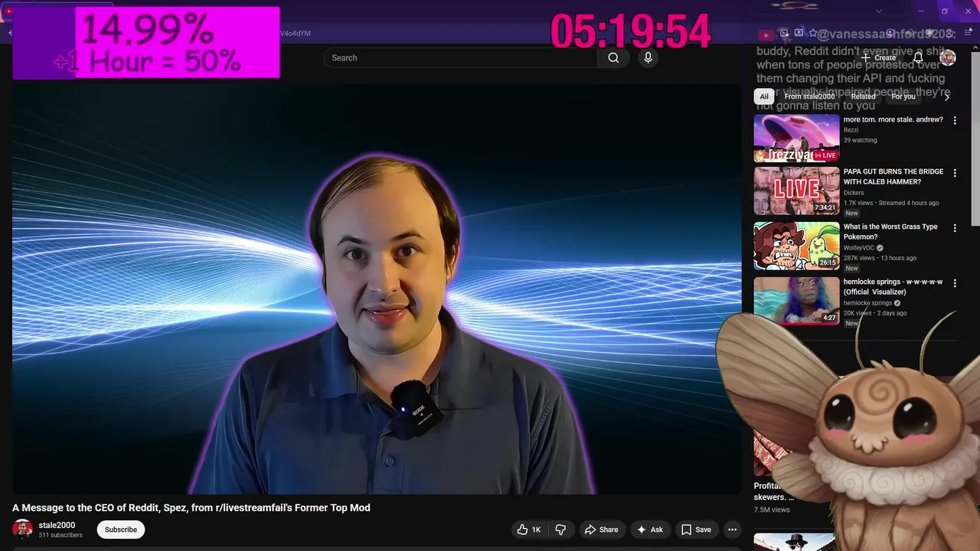The width and height of the screenshot is (980, 551).
Task: Open options for Worst Grass Type video
Action: 955,228
